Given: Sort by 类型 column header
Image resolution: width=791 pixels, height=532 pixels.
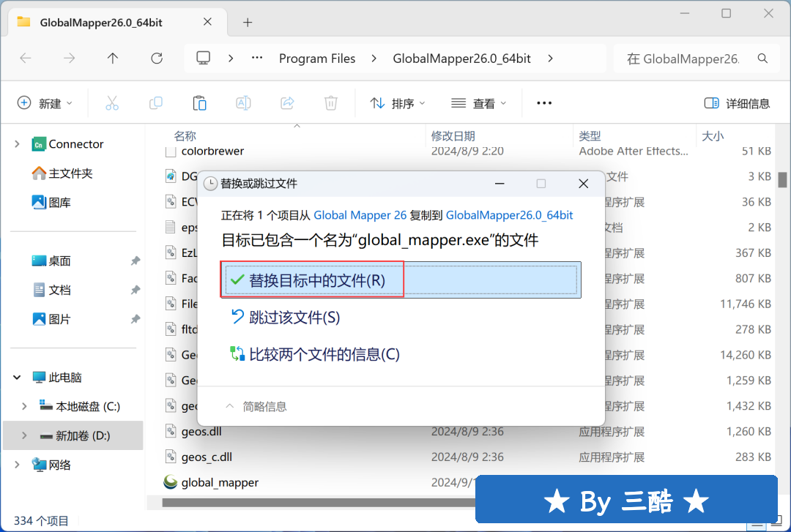Looking at the screenshot, I should (590, 136).
